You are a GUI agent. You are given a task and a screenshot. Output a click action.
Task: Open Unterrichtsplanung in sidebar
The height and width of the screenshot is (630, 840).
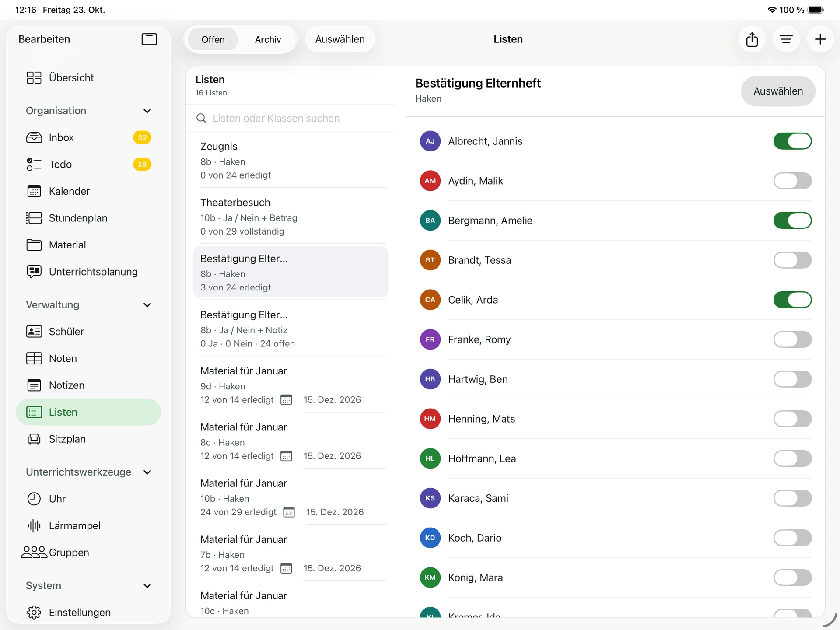(88, 272)
